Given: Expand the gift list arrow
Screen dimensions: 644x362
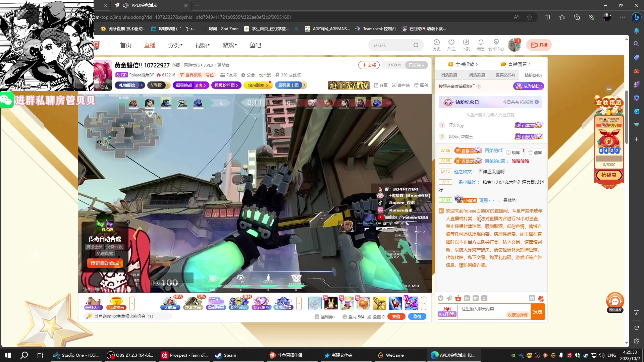Looking at the screenshot, I should click(424, 303).
